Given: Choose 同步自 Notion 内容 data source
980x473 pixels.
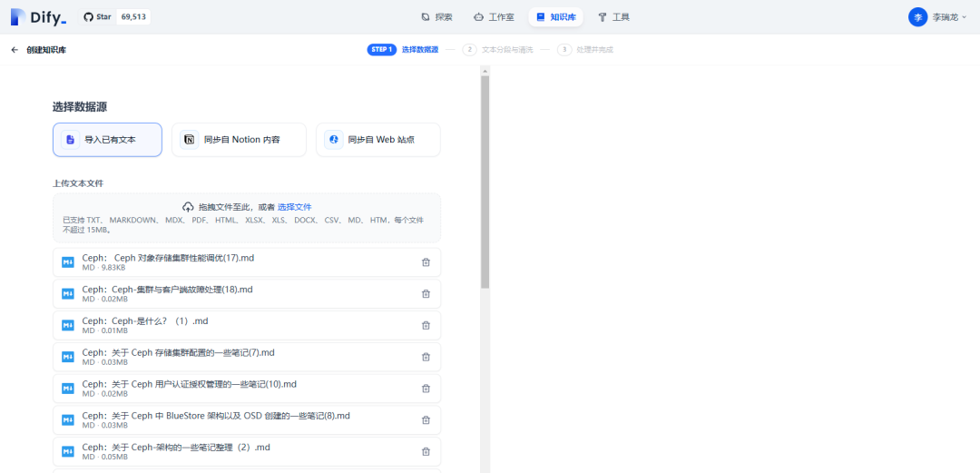Looking at the screenshot, I should [239, 140].
